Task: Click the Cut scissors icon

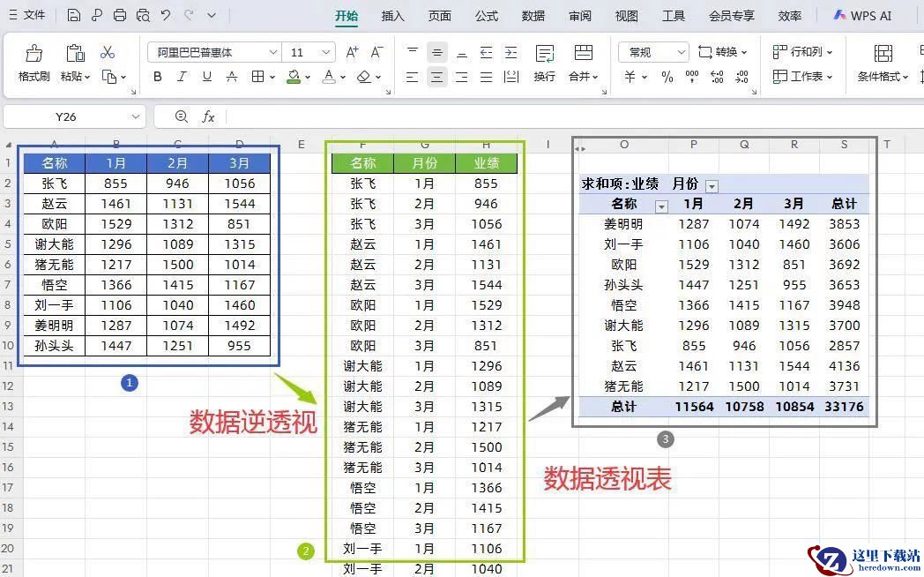Action: (x=108, y=52)
